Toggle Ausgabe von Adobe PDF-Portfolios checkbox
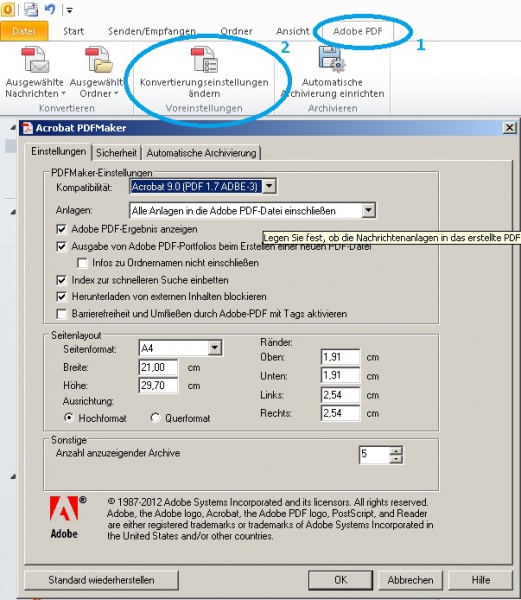This screenshot has width=521, height=600. pyautogui.click(x=62, y=246)
